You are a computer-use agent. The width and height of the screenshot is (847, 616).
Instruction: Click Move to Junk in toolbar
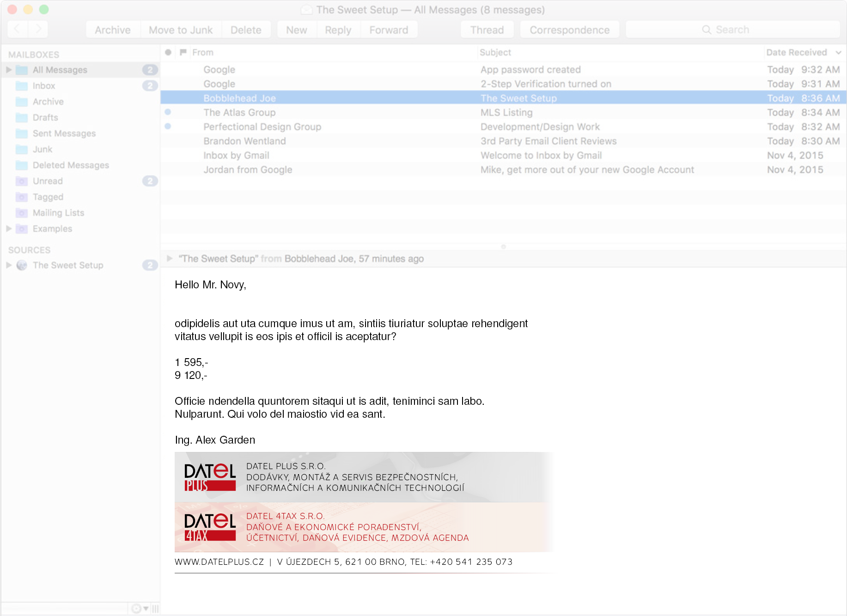coord(181,30)
